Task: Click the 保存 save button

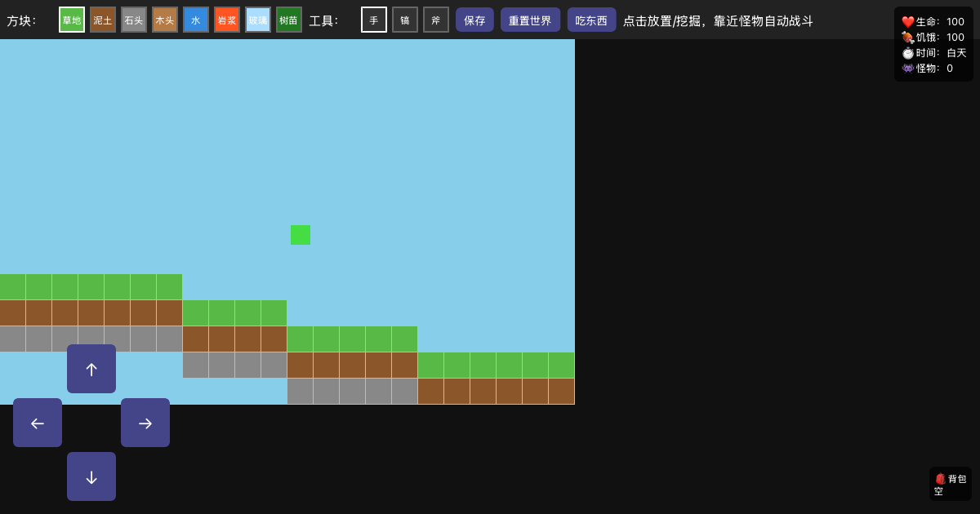Action: 474,20
